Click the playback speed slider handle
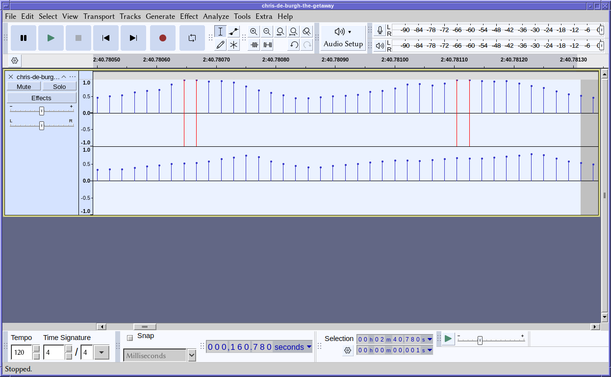 pyautogui.click(x=480, y=340)
